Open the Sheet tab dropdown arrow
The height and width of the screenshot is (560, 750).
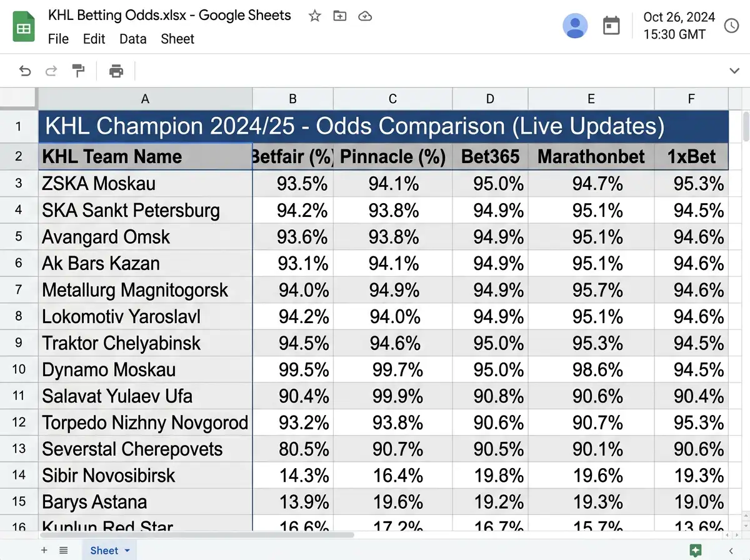[127, 551]
